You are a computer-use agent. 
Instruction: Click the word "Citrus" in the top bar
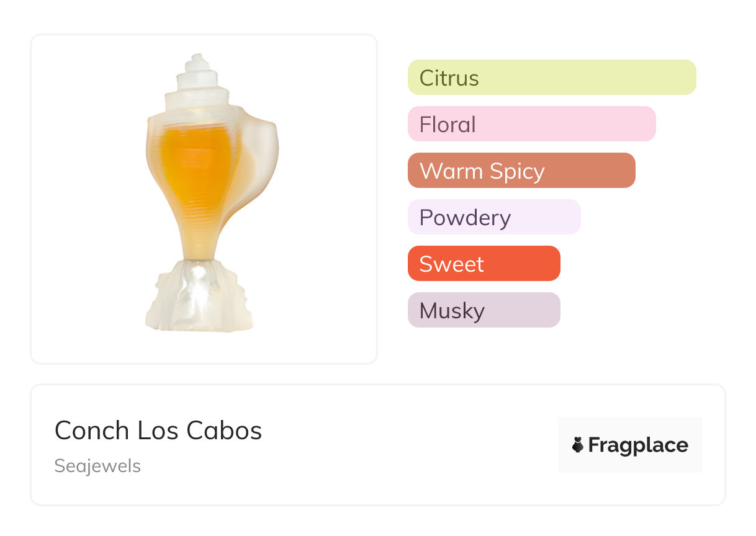coord(449,78)
